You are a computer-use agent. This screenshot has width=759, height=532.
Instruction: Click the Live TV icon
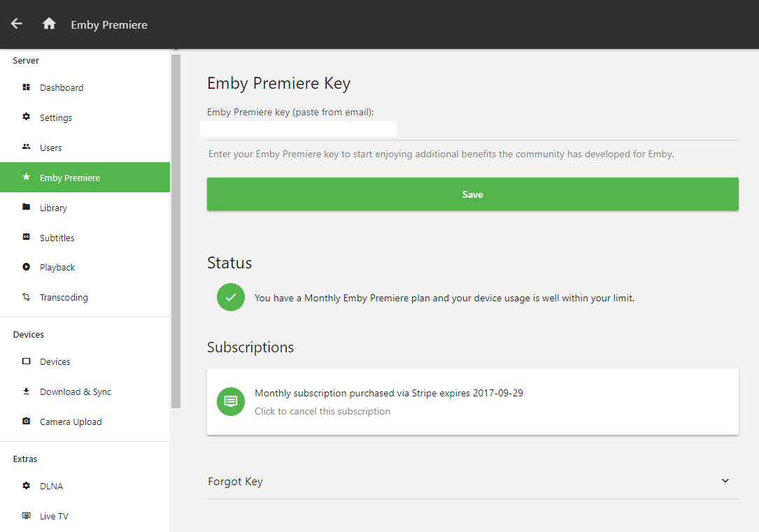point(26,515)
